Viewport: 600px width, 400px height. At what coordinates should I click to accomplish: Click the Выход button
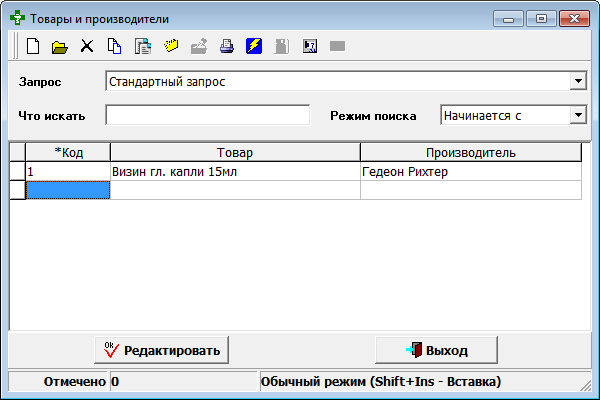click(x=436, y=350)
